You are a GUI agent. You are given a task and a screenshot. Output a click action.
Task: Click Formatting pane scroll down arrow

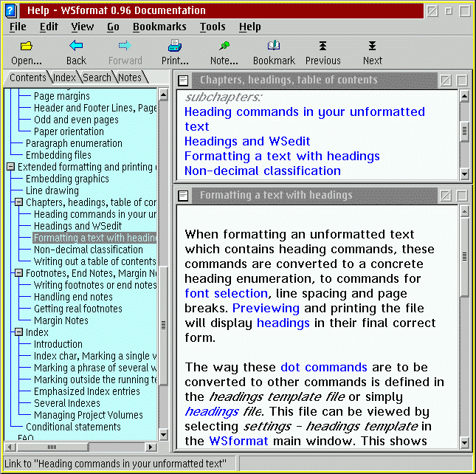464,443
